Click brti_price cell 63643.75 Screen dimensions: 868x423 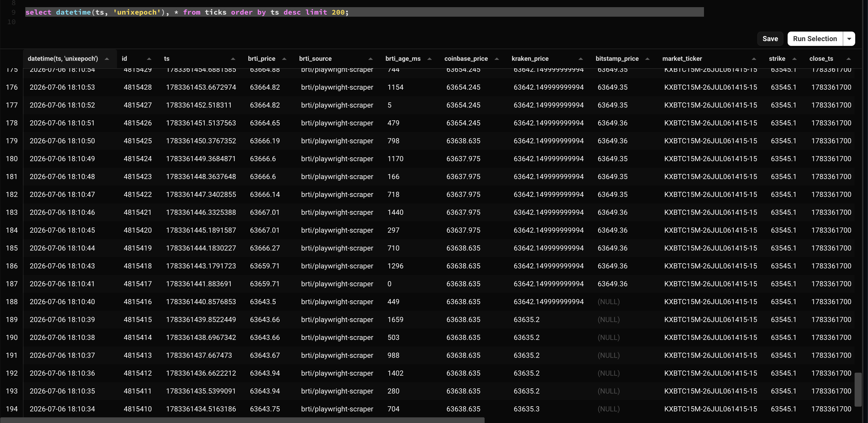(x=265, y=409)
